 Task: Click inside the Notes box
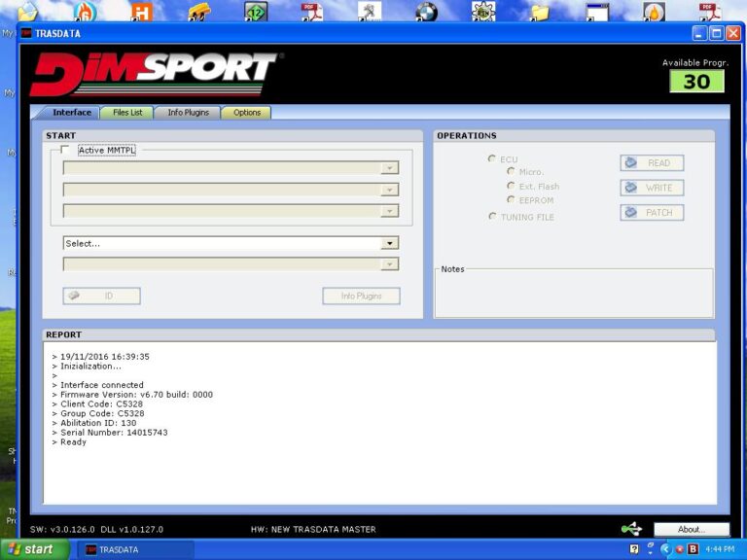pyautogui.click(x=574, y=296)
